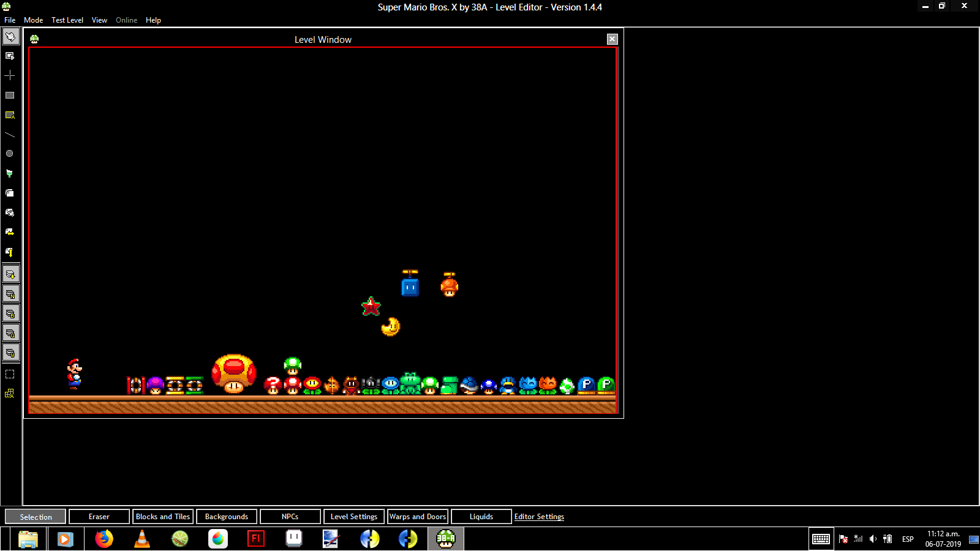The width and height of the screenshot is (980, 551).
Task: Open the clock showing 11:12 a.m.
Action: click(943, 539)
